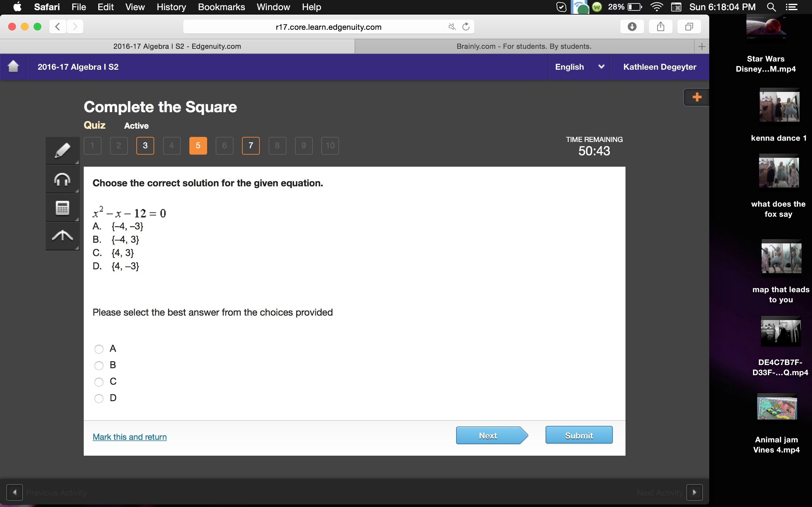Click the orange plus icon
This screenshot has width=812, height=507.
point(697,97)
